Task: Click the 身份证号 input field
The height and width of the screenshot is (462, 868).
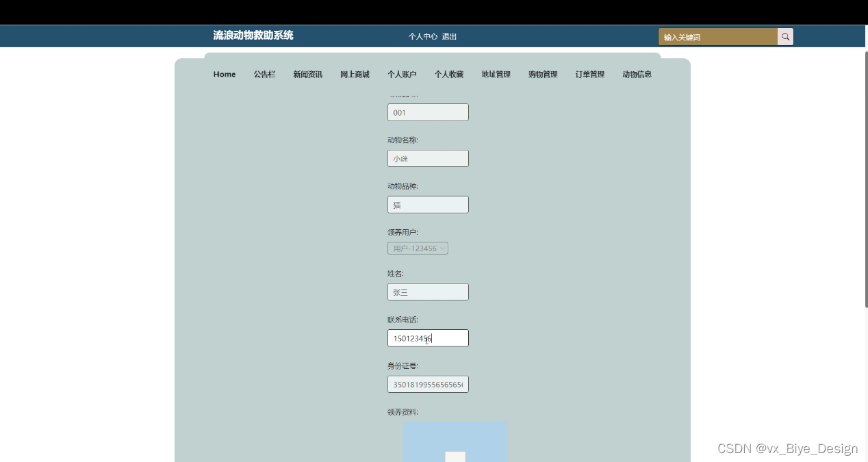Action: coord(428,385)
